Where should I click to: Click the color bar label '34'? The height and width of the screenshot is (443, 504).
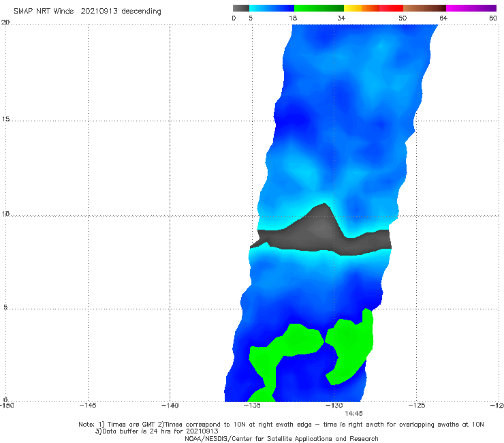(x=341, y=18)
